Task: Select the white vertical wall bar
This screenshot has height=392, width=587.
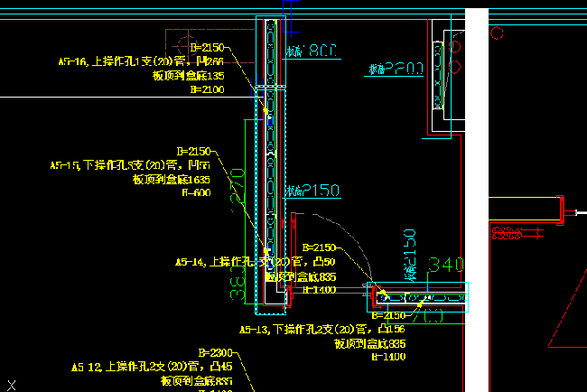Action: coord(477,200)
